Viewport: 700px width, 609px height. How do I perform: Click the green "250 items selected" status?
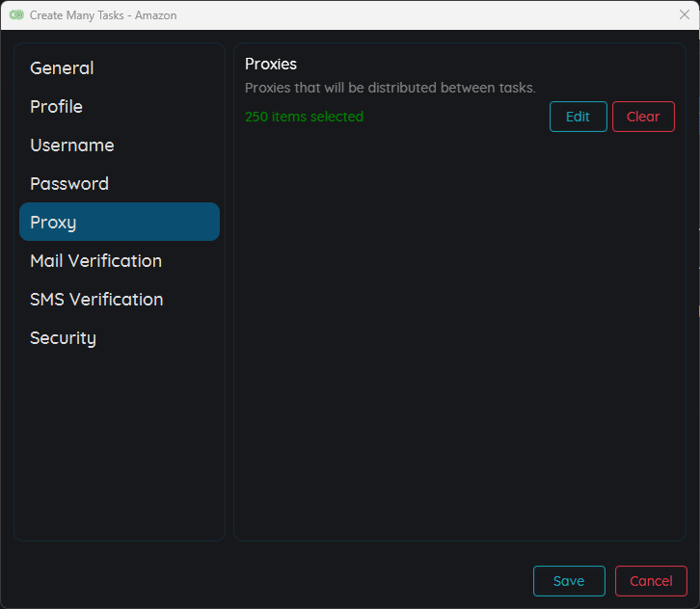click(x=304, y=117)
